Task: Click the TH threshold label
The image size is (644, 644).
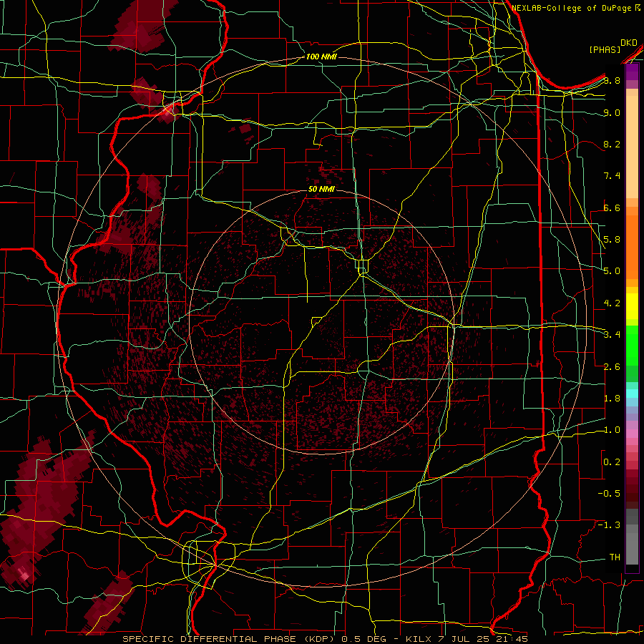Action: (615, 557)
